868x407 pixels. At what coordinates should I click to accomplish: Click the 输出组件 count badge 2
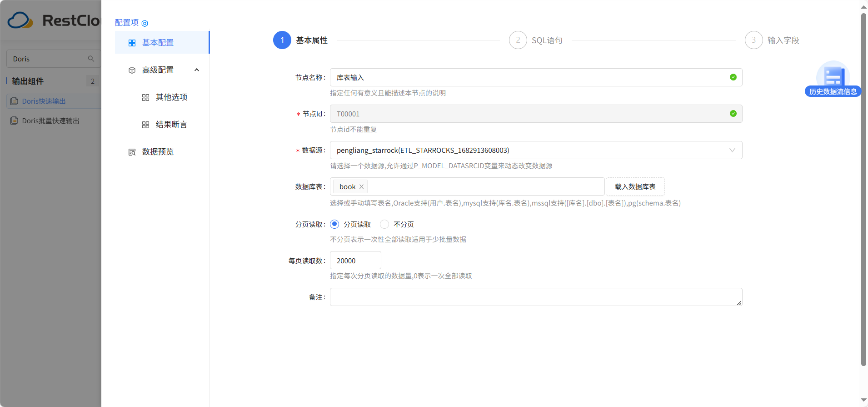pyautogui.click(x=93, y=81)
